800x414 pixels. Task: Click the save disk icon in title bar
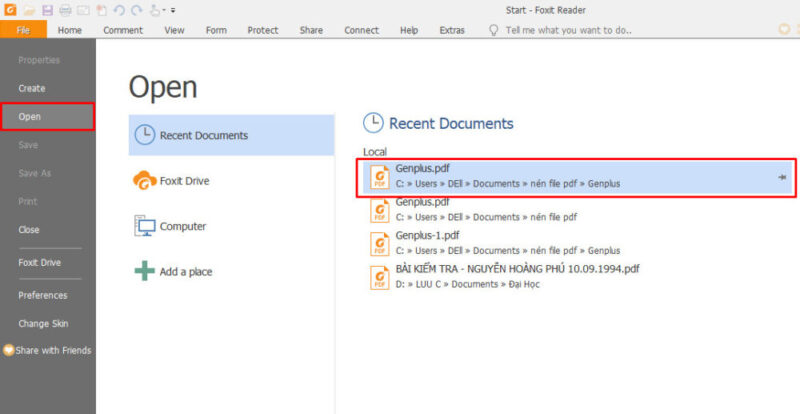(47, 10)
